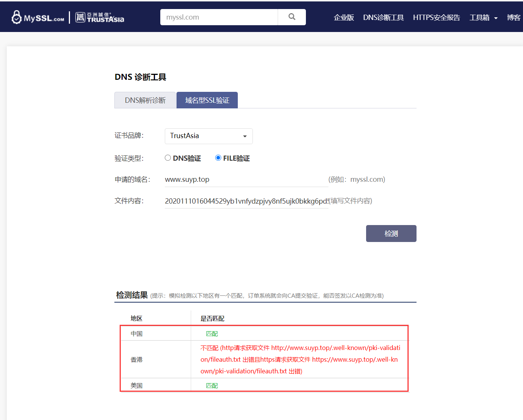Screen dimensions: 523x420
Task: Open the HTTPS安全报告 menu item
Action: [x=436, y=17]
